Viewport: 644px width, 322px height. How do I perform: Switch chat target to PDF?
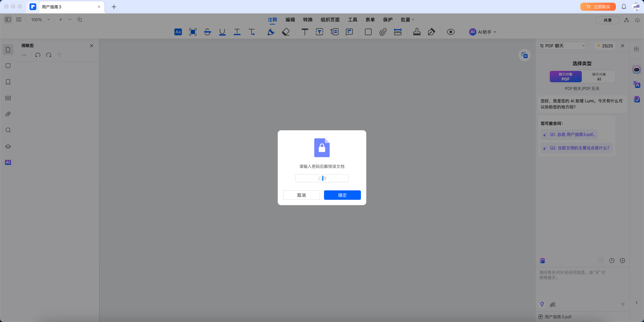point(566,77)
